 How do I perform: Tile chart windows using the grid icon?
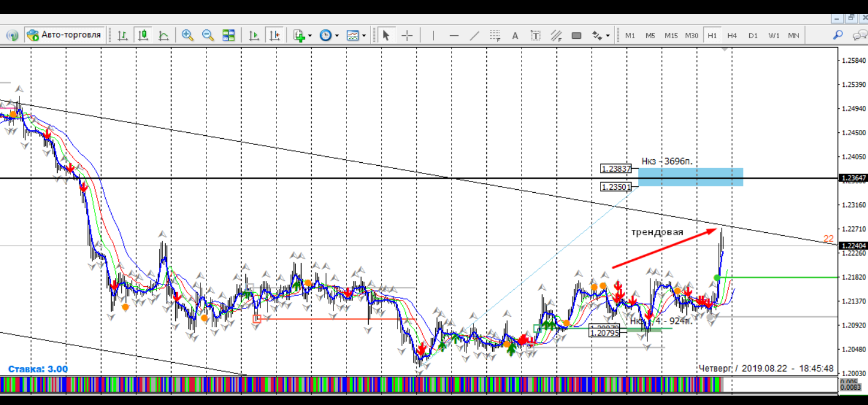[229, 36]
